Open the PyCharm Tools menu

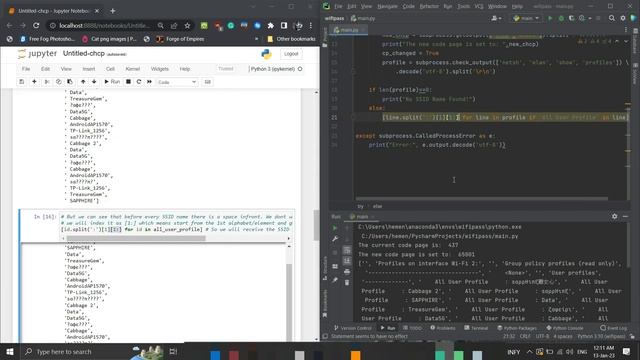(x=463, y=7)
